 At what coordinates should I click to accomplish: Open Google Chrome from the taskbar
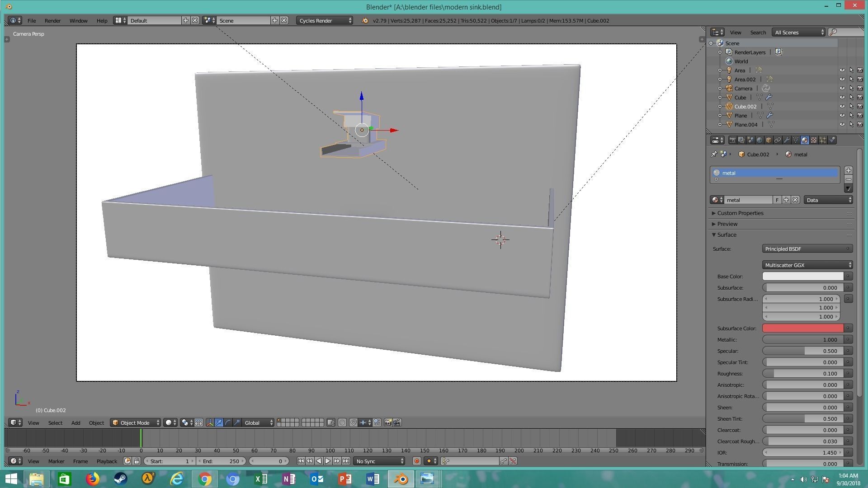pyautogui.click(x=205, y=479)
